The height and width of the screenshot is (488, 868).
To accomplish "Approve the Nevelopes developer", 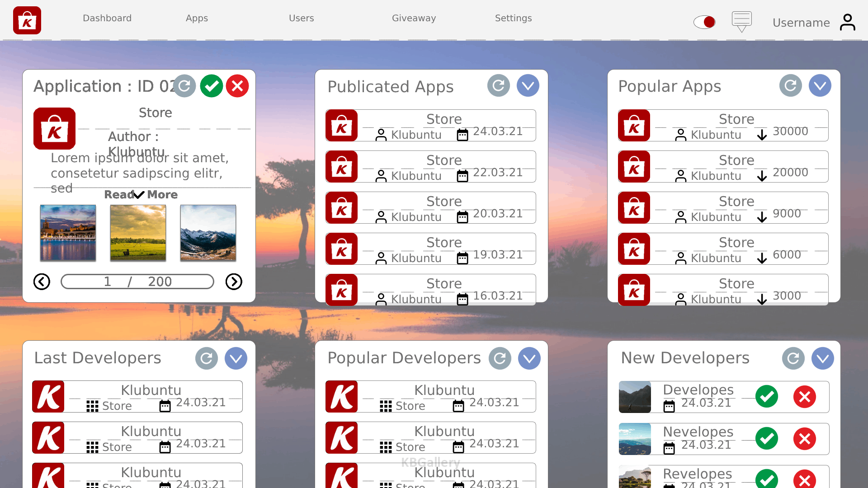I will pyautogui.click(x=767, y=438).
